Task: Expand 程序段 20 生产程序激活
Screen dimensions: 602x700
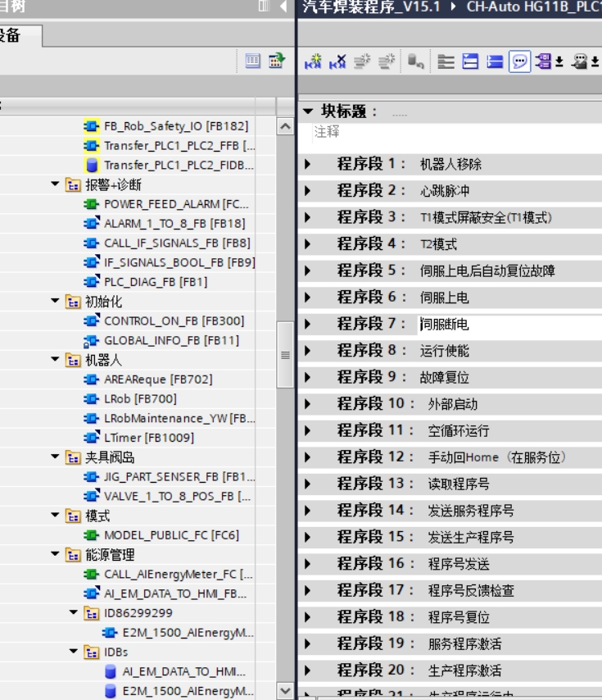Action: tap(308, 670)
